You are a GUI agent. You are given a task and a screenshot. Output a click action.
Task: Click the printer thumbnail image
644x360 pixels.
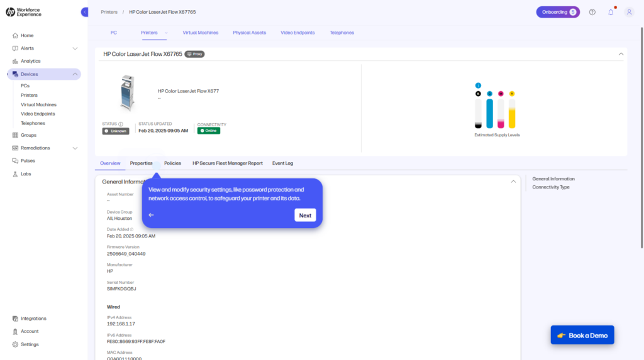(128, 93)
